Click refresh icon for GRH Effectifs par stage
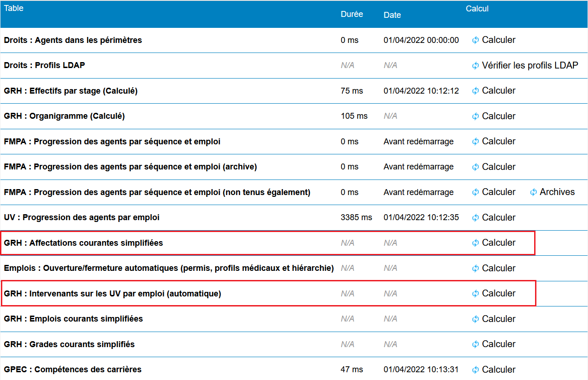This screenshot has height=380, width=588. tap(475, 91)
